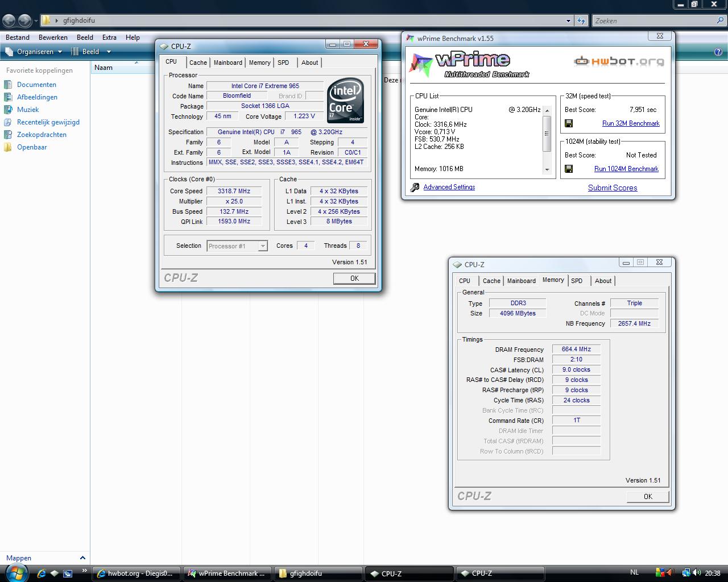
Task: Click the Core Speed value 3318.7 MHz
Action: (x=234, y=192)
